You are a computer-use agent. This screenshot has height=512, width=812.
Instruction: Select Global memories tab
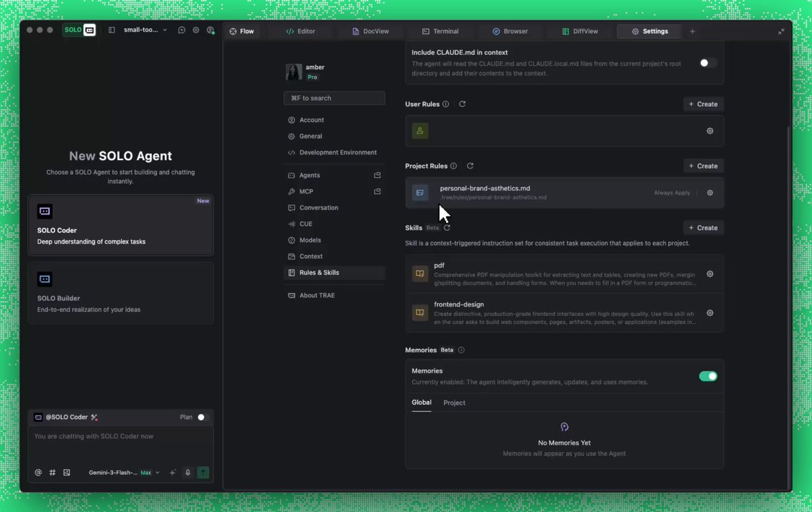pos(422,402)
